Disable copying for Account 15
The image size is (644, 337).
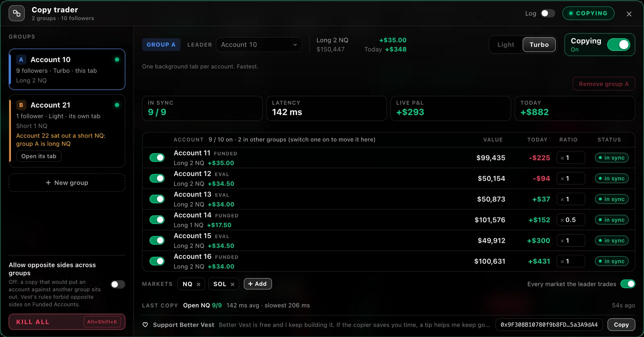click(x=157, y=241)
